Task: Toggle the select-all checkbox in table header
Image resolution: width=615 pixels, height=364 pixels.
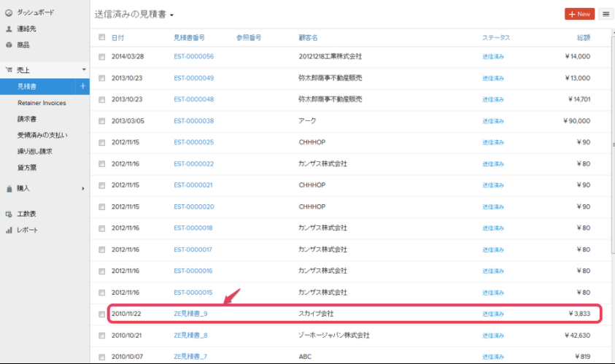Action: tap(102, 37)
